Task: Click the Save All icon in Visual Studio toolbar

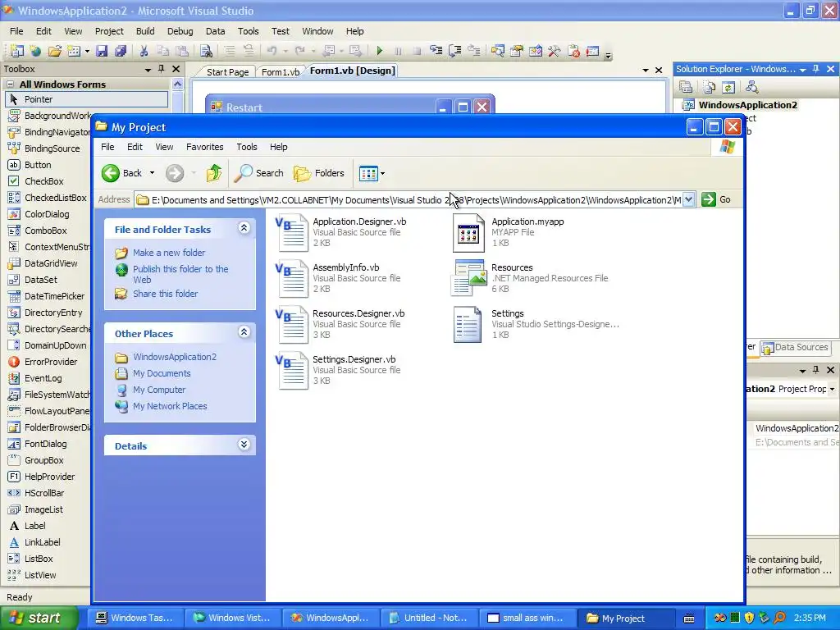Action: coord(121,51)
